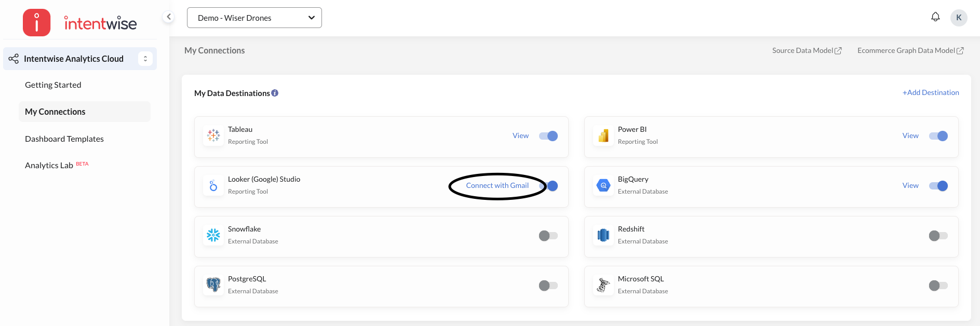Viewport: 980px width, 326px height.
Task: Click the BigQuery destination name
Action: pyautogui.click(x=633, y=179)
